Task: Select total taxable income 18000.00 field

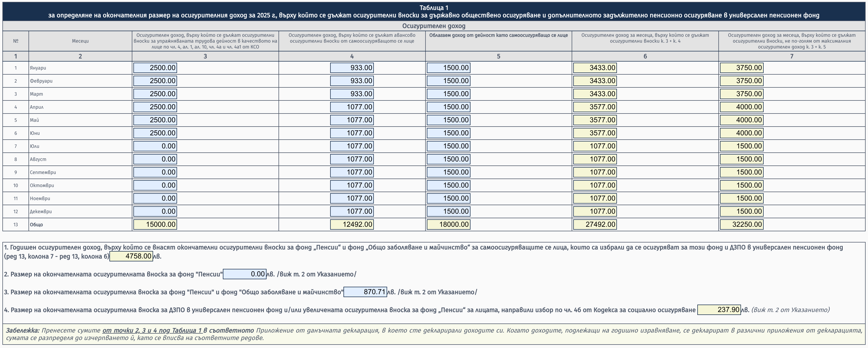Action: tap(448, 225)
